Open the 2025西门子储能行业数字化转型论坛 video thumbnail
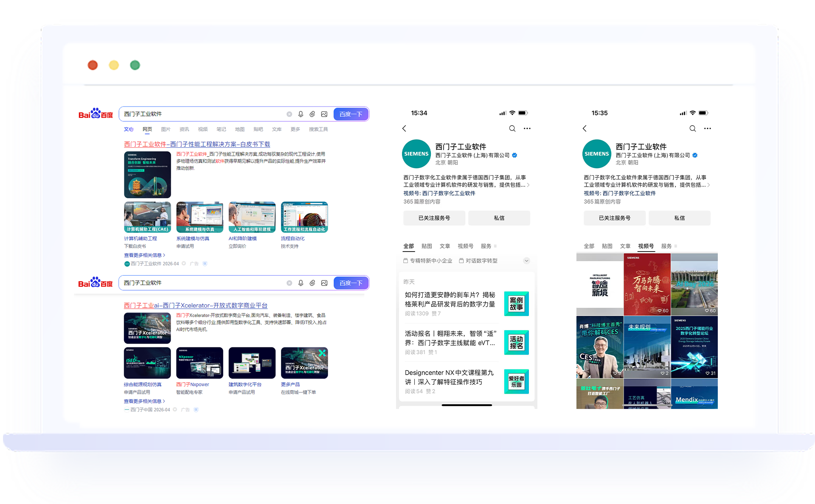This screenshot has height=504, width=815. (694, 347)
